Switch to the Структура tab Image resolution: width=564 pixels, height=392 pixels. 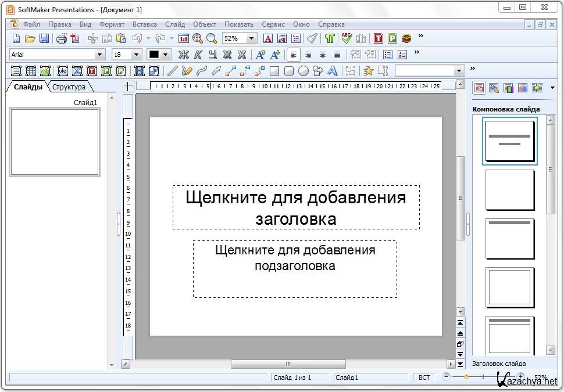tap(69, 87)
